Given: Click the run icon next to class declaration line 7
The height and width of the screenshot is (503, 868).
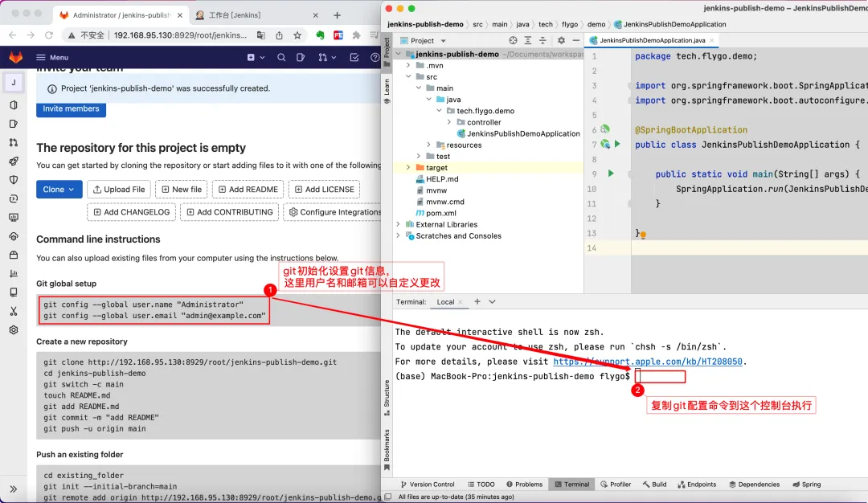Looking at the screenshot, I should click(617, 145).
